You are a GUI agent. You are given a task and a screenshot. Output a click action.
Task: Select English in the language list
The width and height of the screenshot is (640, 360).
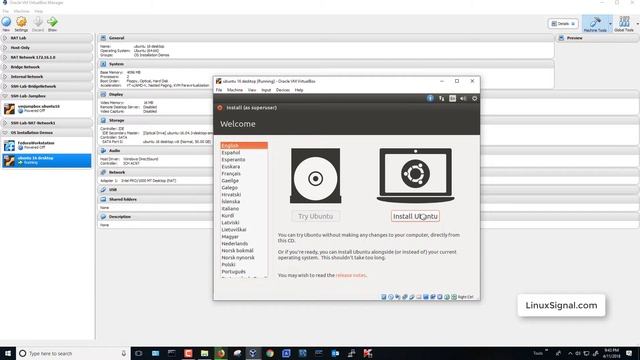[244, 146]
